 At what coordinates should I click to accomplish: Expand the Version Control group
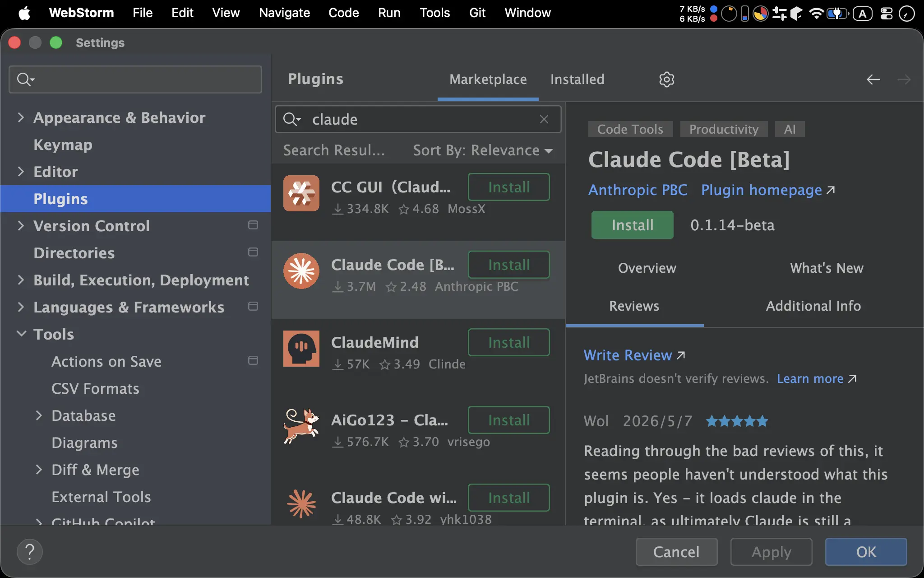[x=21, y=226]
